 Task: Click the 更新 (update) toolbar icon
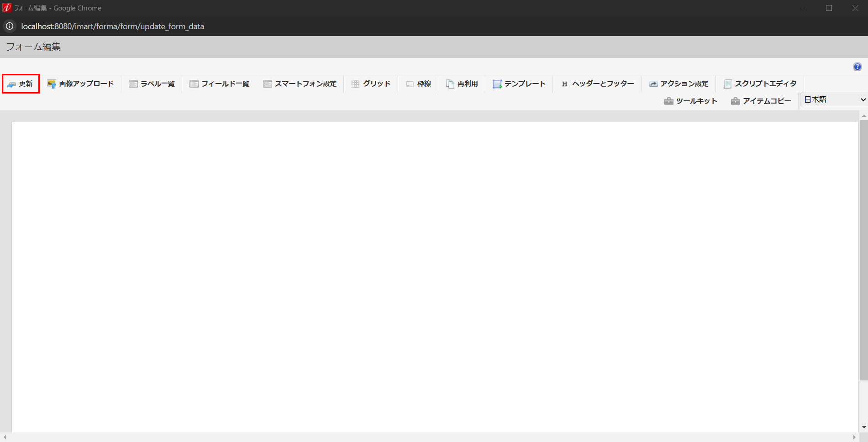pyautogui.click(x=20, y=83)
